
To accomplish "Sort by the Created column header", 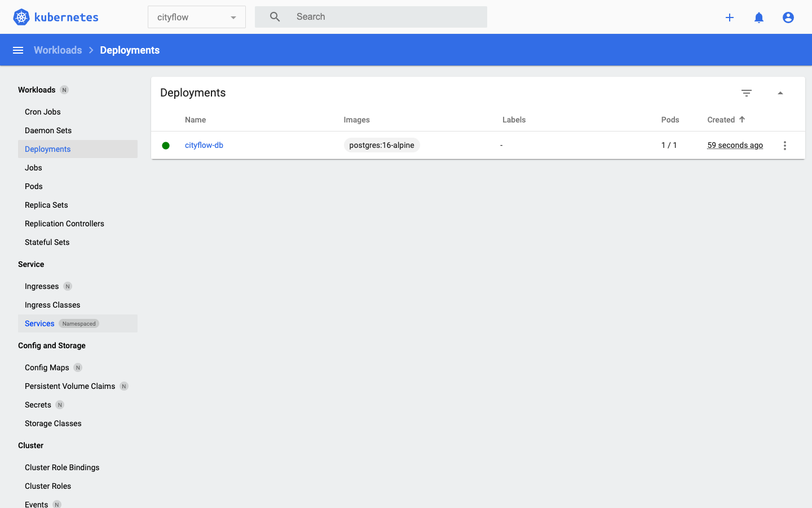I will 721,120.
